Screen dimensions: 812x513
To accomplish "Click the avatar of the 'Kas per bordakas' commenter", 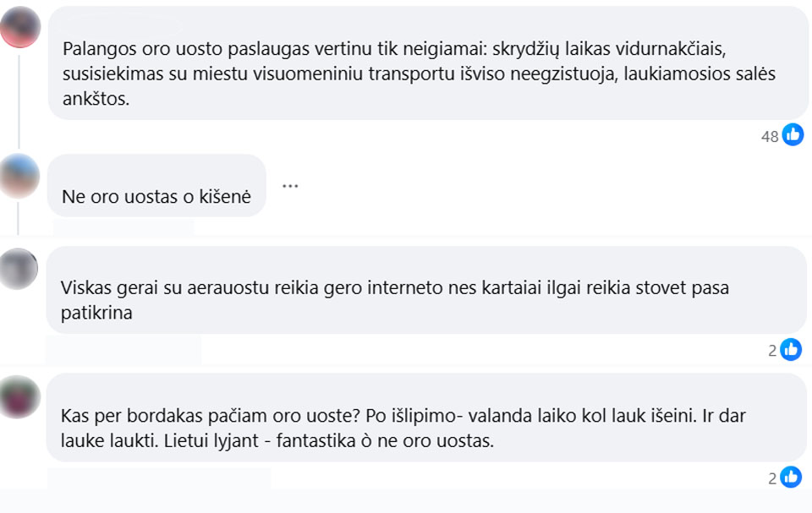I will pyautogui.click(x=20, y=397).
